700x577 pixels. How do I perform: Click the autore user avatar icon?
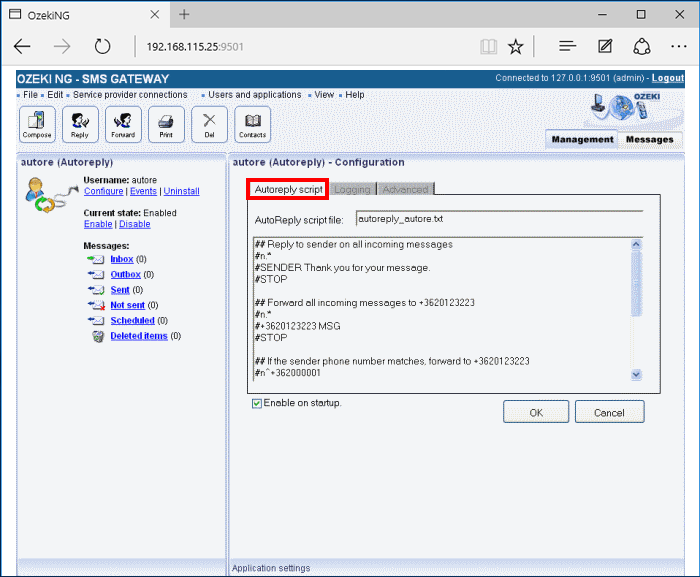coord(50,195)
